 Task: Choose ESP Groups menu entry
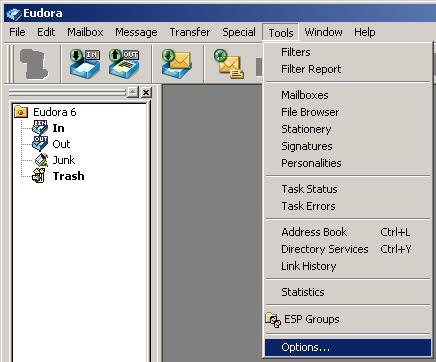348,319
